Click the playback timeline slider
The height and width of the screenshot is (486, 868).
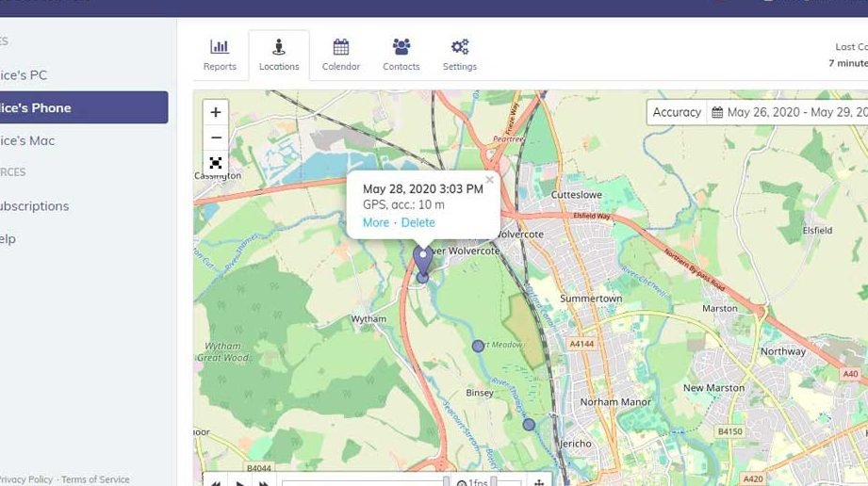(363, 482)
